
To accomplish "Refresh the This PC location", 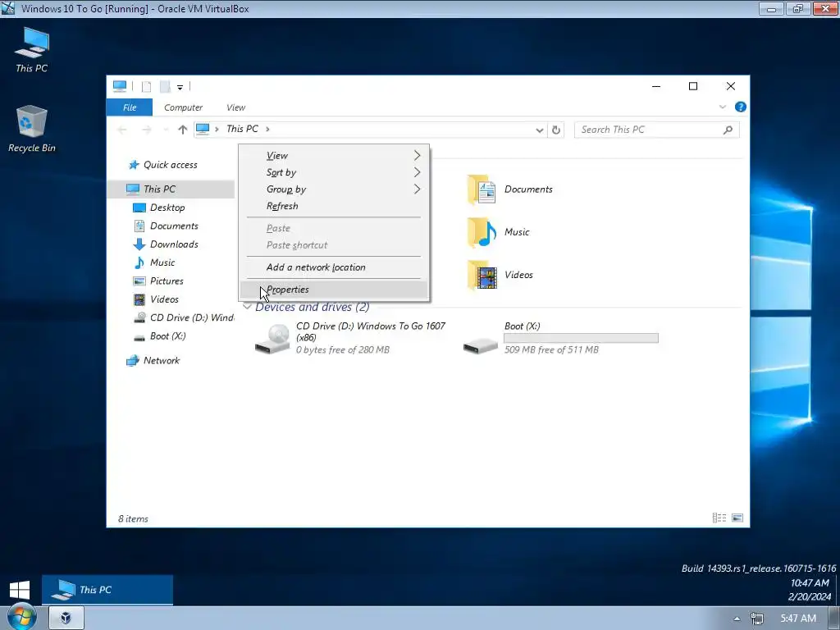I will (x=556, y=130).
